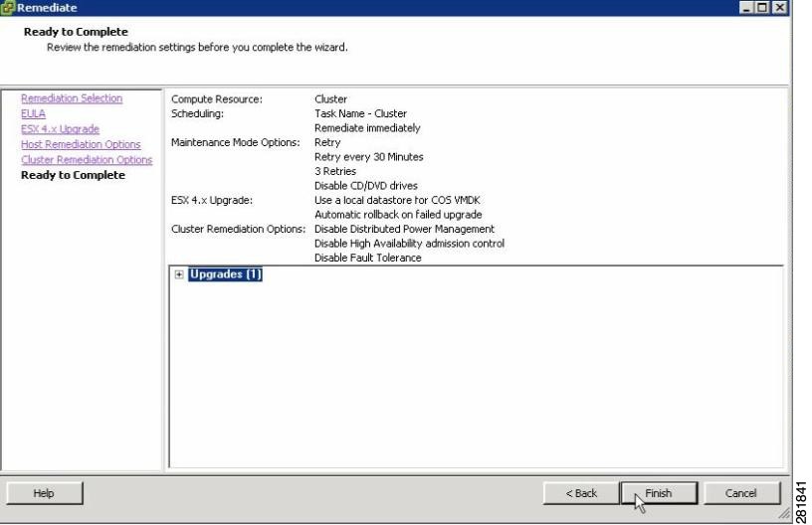Click the Finish button
Screen dimensions: 812x525
coord(659,493)
